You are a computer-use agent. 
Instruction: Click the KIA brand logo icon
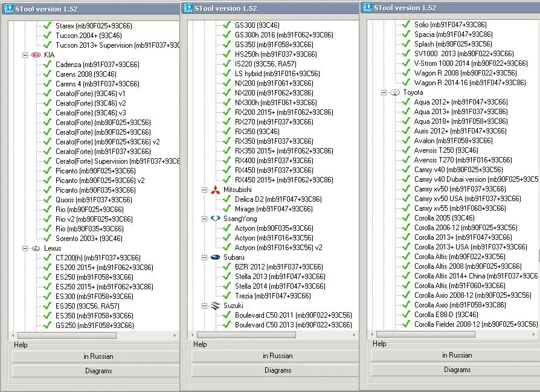(36, 55)
